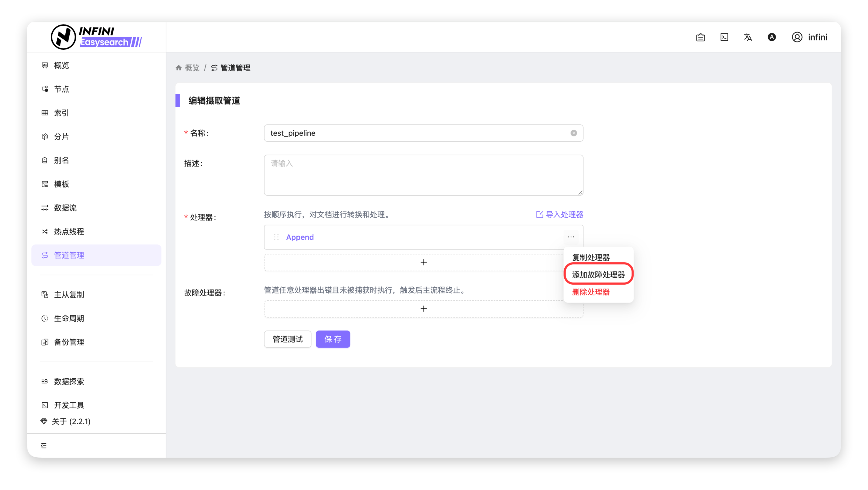Select 复制处理器 from context menu
Screen dimensions: 868x490
591,257
